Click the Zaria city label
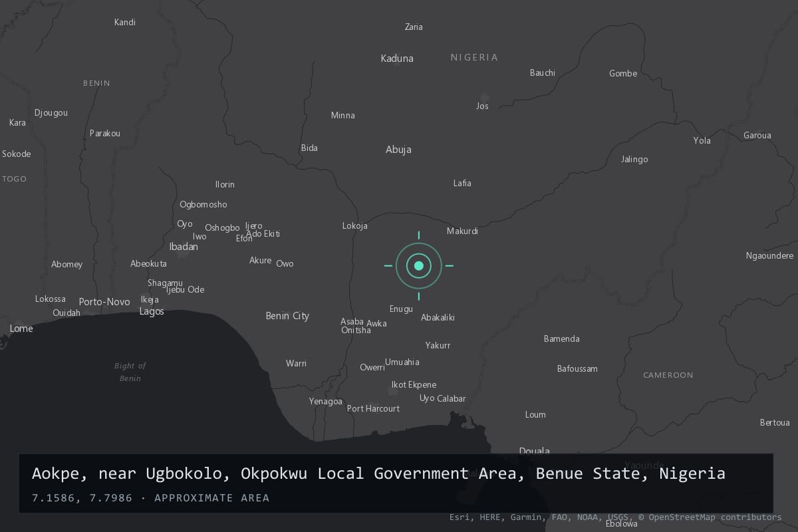Screen dimensions: 798x532 pyautogui.click(x=414, y=27)
